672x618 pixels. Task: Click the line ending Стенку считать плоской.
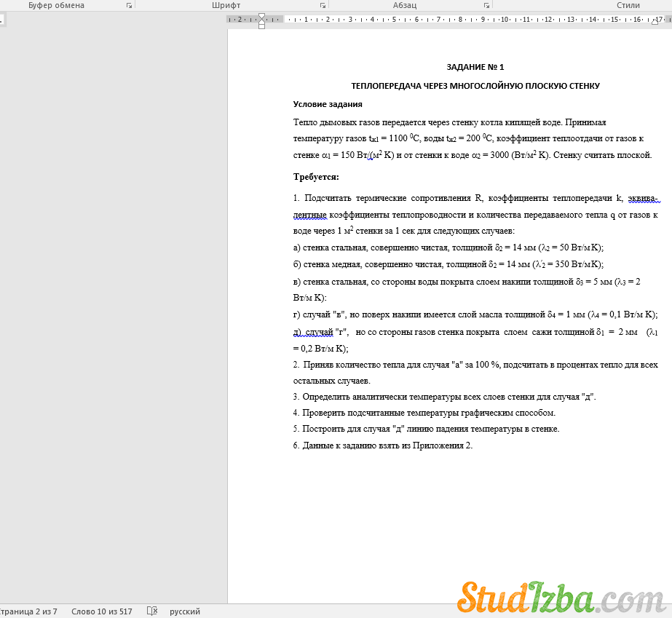click(473, 155)
